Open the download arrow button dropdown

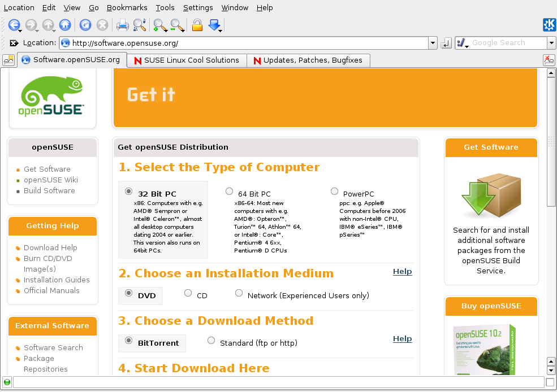[x=221, y=31]
